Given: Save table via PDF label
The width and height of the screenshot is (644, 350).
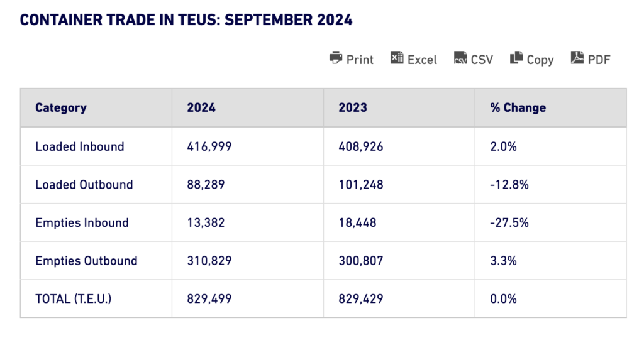Looking at the screenshot, I should click(599, 60).
